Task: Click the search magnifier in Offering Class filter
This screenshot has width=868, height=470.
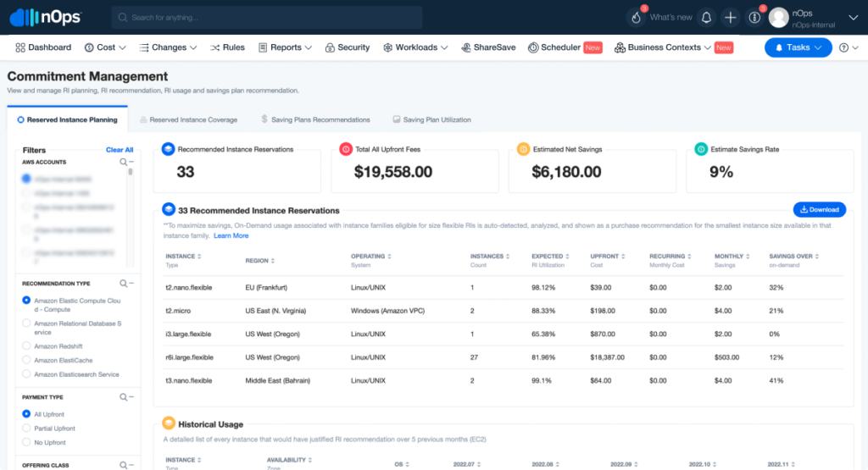Action: 124,465
